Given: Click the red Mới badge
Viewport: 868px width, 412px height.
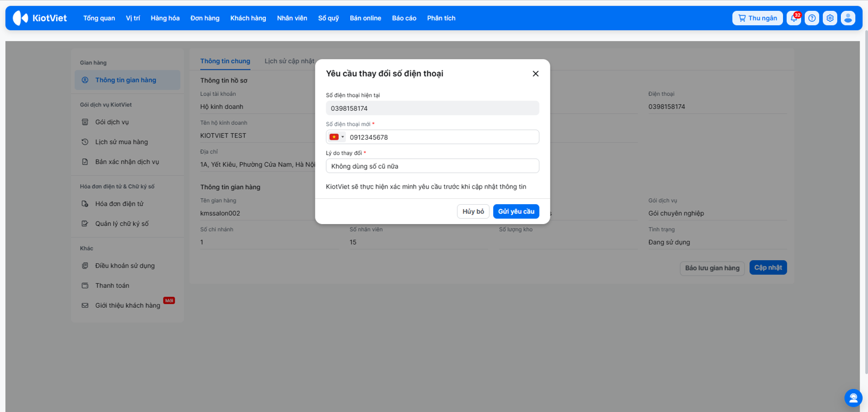Looking at the screenshot, I should click(169, 300).
